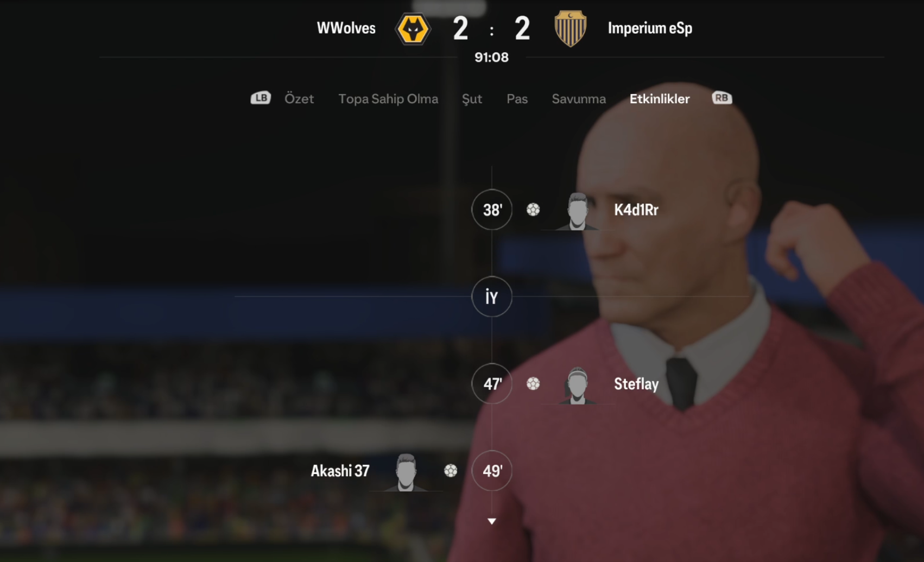Click the 38' timeline marker
The image size is (924, 562).
tap(492, 210)
